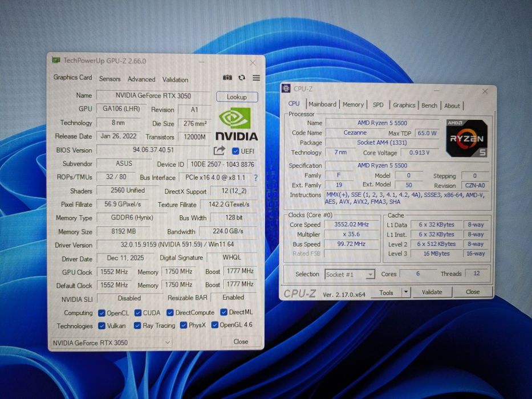Click the GA106 (LHR) GPU value
Image resolution: width=532 pixels, height=399 pixels.
(121, 109)
